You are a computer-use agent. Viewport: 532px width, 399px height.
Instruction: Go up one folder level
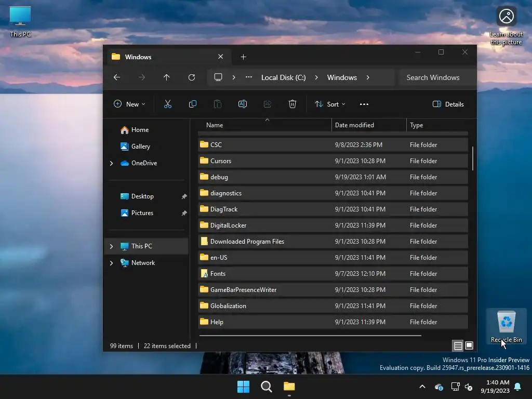click(x=166, y=77)
